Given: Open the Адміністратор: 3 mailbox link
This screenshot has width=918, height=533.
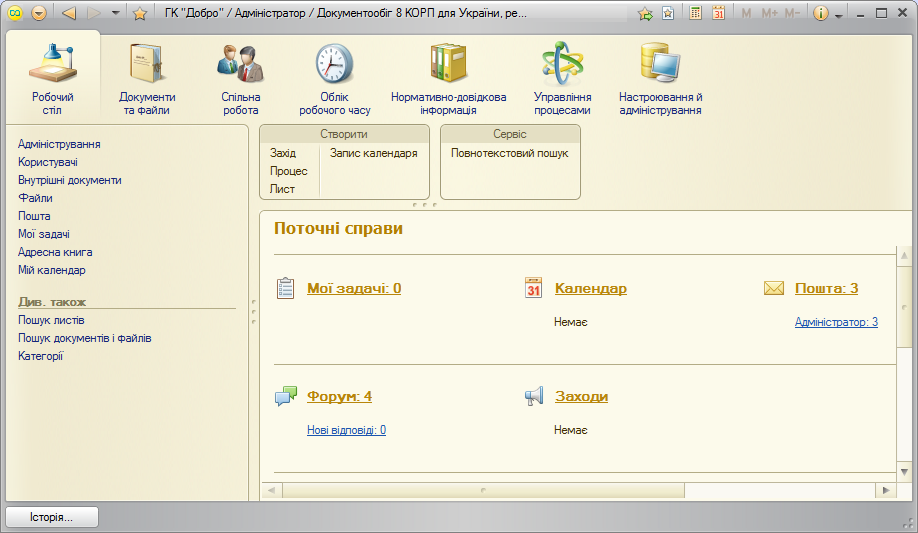Looking at the screenshot, I should tap(837, 322).
